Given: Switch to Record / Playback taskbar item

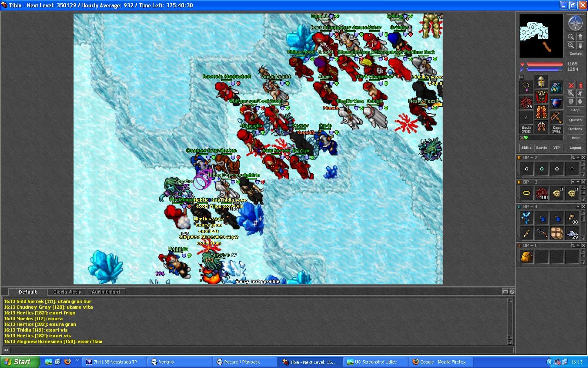Looking at the screenshot, I should coord(245,362).
